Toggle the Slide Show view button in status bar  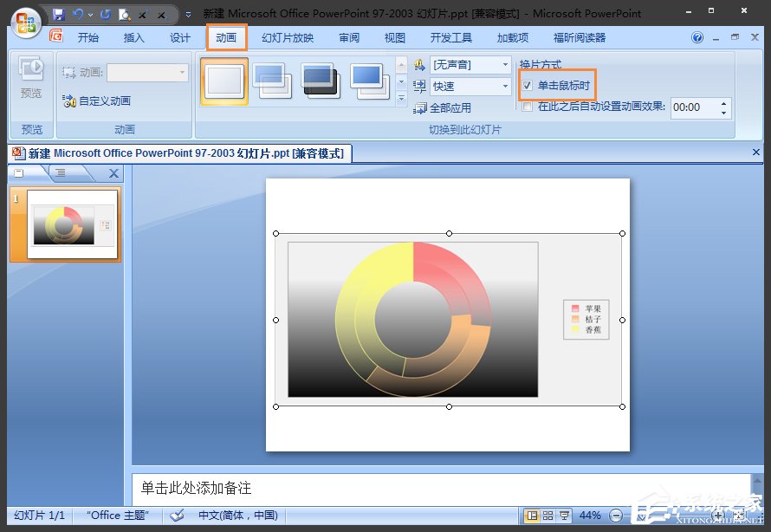click(x=562, y=515)
